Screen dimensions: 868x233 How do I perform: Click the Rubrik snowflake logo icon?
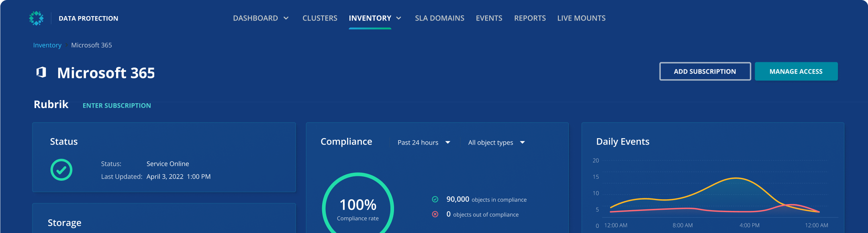[36, 18]
